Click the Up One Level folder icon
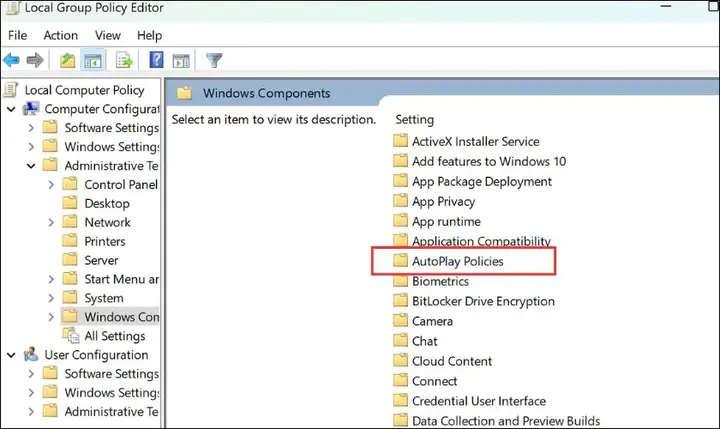720x429 pixels. (67, 61)
